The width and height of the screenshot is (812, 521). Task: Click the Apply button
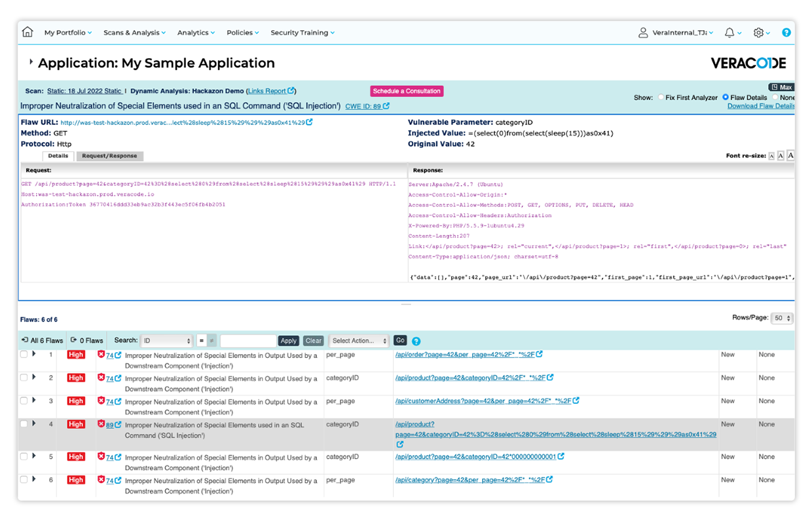tap(289, 340)
